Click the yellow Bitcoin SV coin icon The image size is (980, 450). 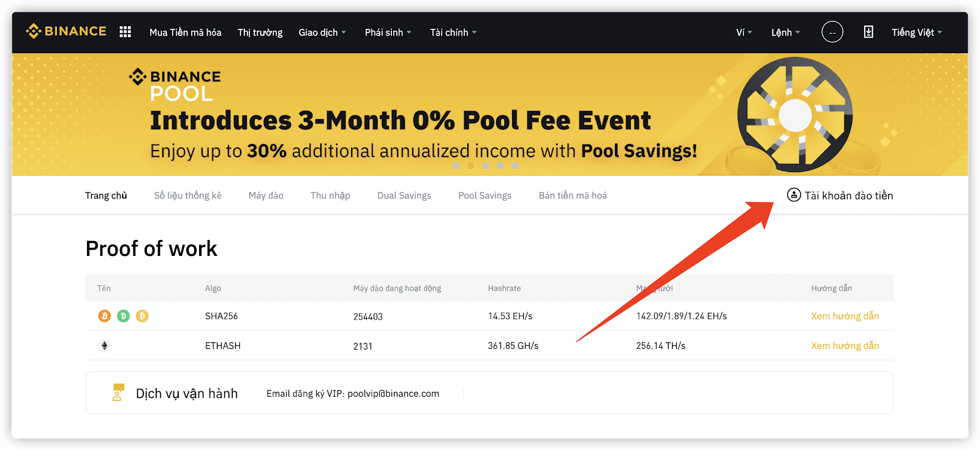point(142,316)
